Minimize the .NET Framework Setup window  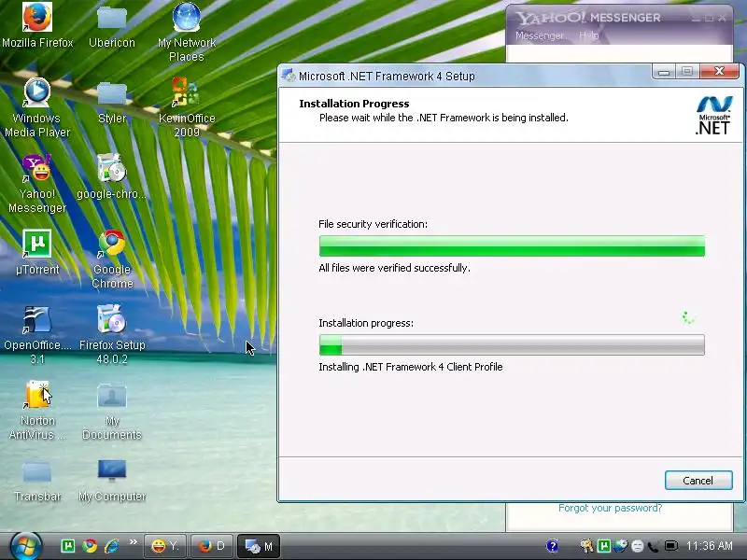pyautogui.click(x=664, y=72)
